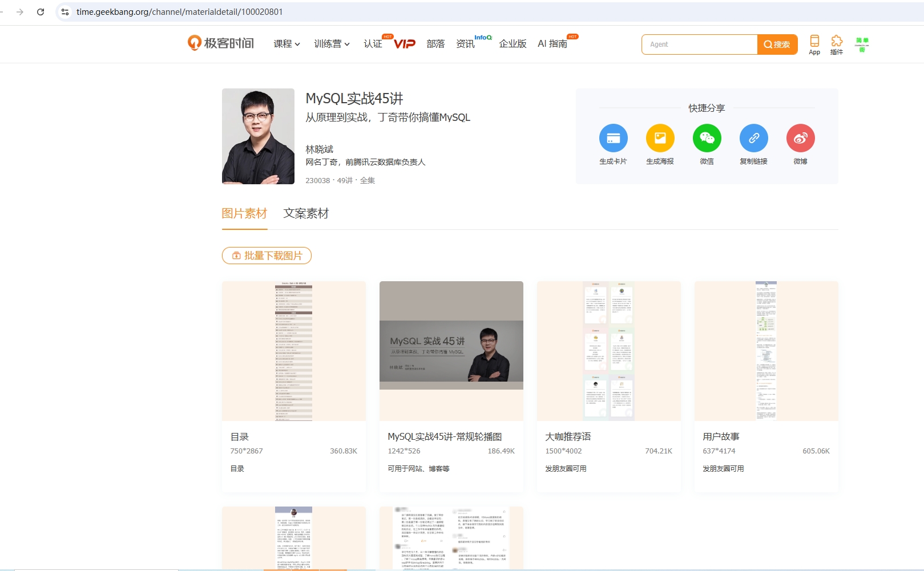Open the 生成卡片 share icon
924x571 pixels.
(x=613, y=138)
